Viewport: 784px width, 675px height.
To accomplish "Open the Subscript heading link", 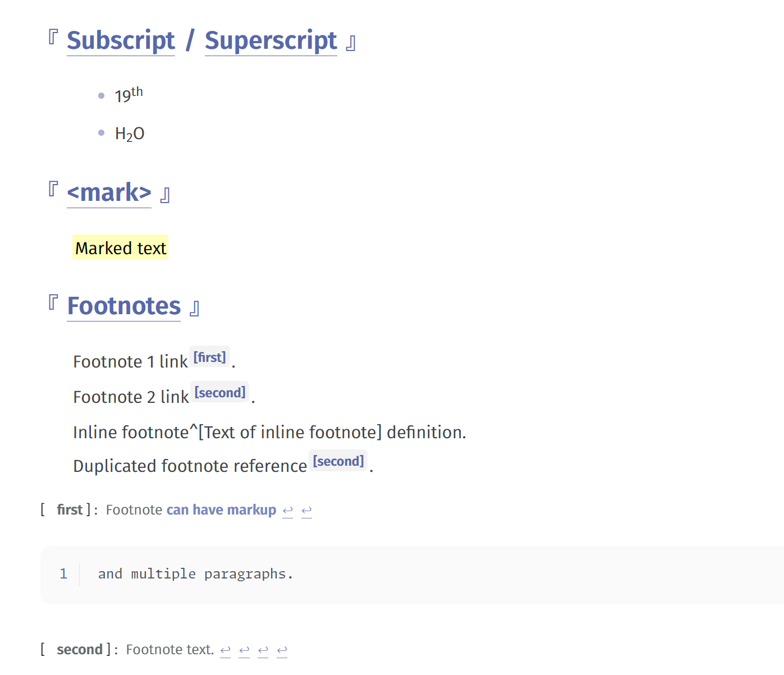I will [121, 41].
